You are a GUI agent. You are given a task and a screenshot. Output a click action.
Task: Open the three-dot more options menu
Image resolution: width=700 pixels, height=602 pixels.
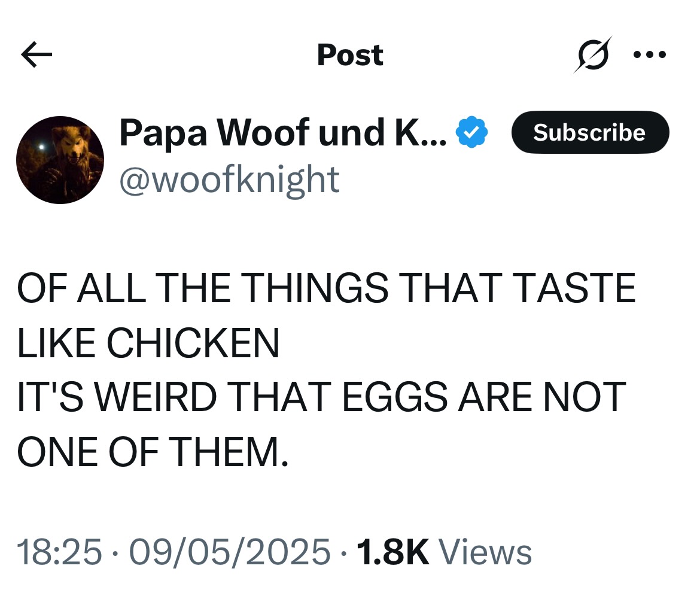click(649, 55)
